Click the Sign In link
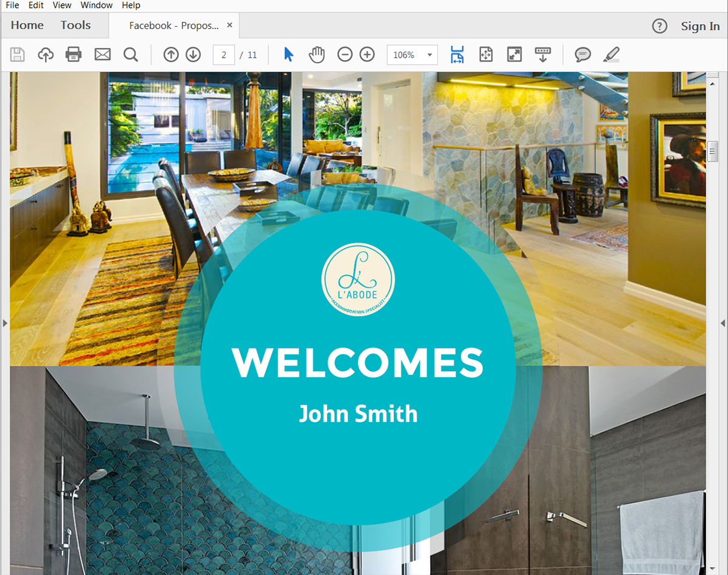 (x=700, y=26)
